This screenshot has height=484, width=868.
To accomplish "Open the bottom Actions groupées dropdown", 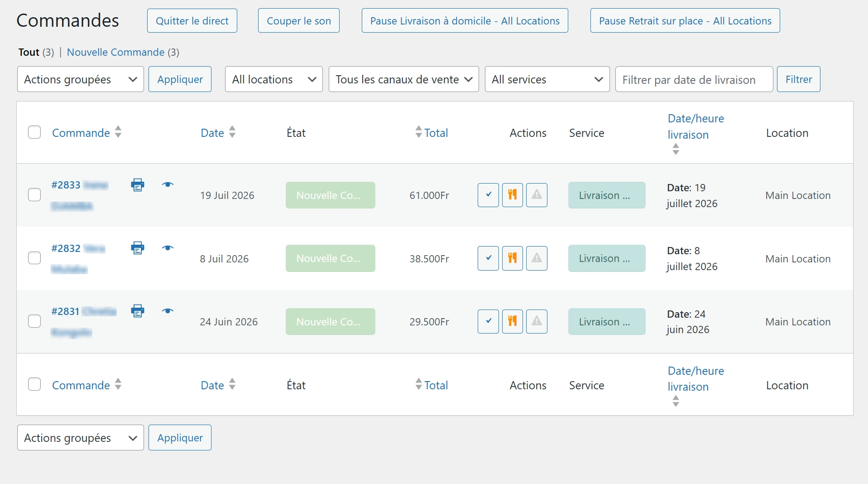I will pyautogui.click(x=81, y=438).
